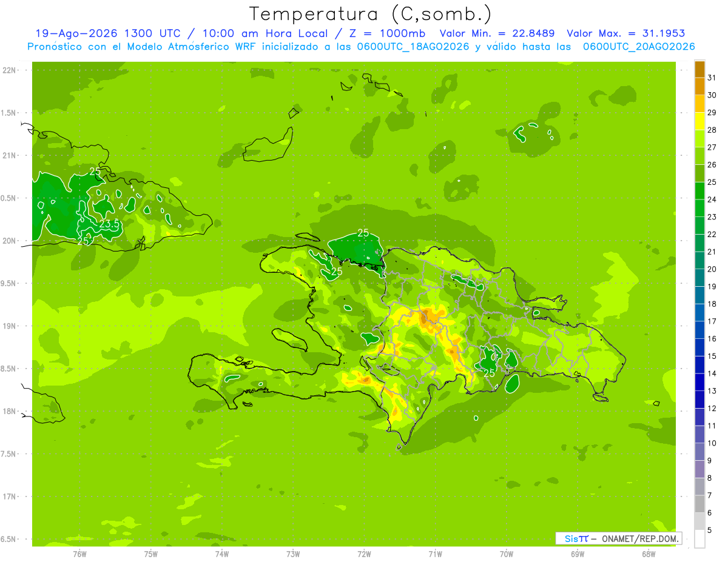Click the yellow legend swatch between 28 and 29

click(699, 121)
